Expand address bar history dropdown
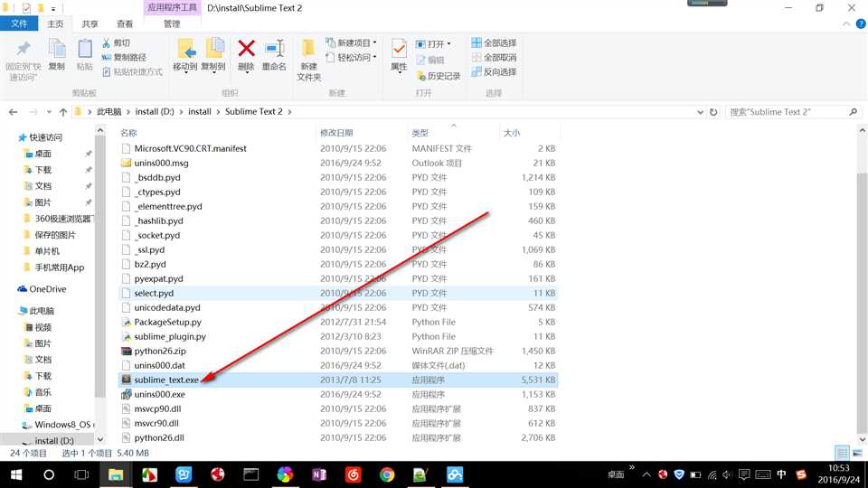 pos(700,112)
